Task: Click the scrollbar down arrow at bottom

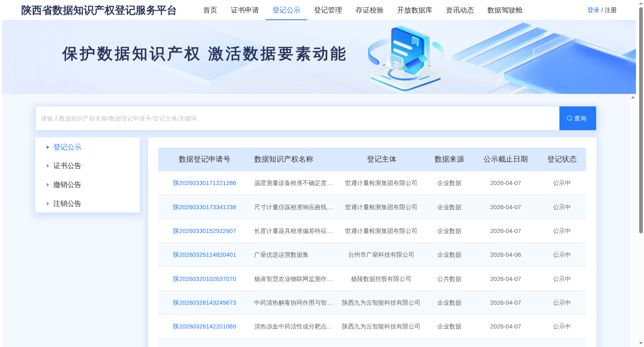Action: (x=641, y=343)
